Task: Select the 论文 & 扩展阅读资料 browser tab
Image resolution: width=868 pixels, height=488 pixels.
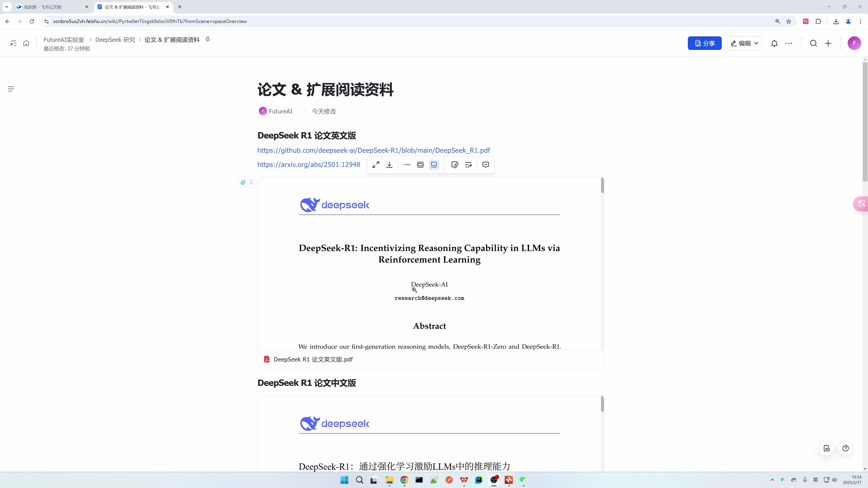Action: (x=133, y=7)
